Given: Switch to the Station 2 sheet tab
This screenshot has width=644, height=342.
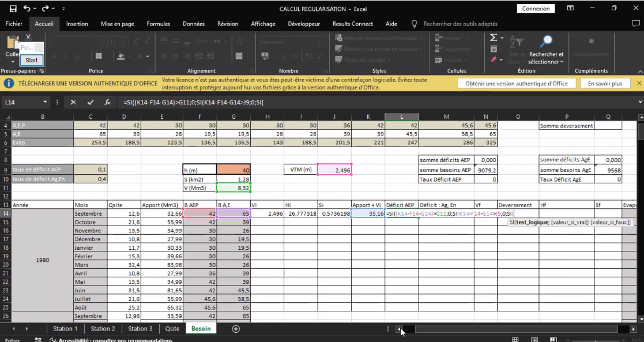Looking at the screenshot, I should [103, 329].
